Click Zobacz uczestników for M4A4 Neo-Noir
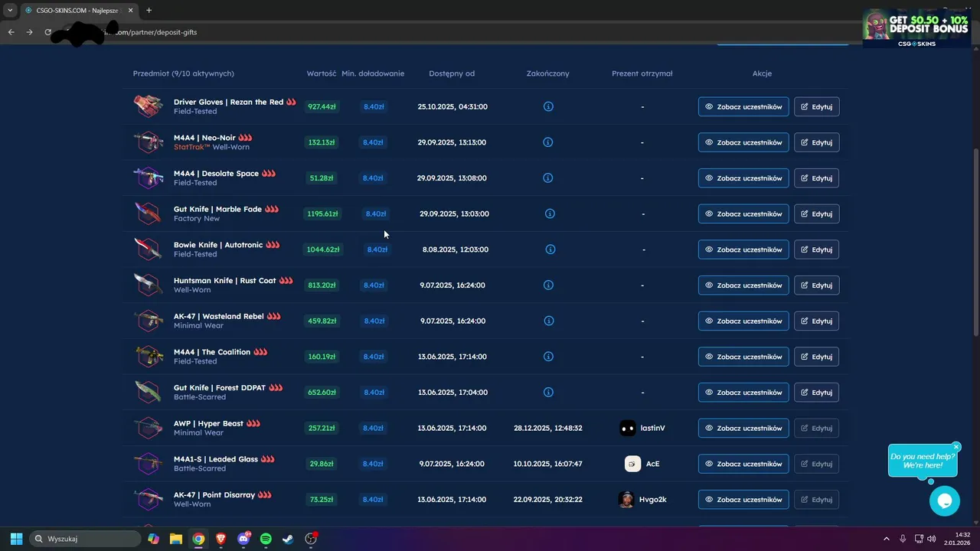 pyautogui.click(x=743, y=142)
